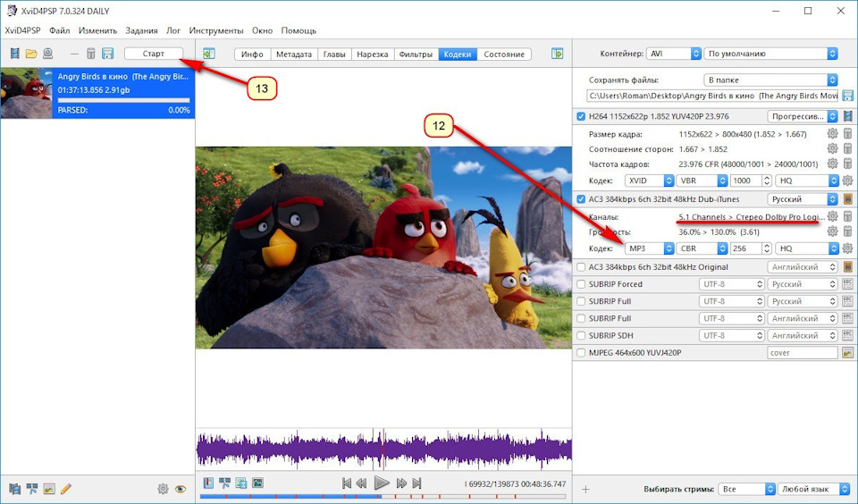The height and width of the screenshot is (504, 858).
Task: Open the MP3 audio codec dropdown
Action: coord(649,248)
